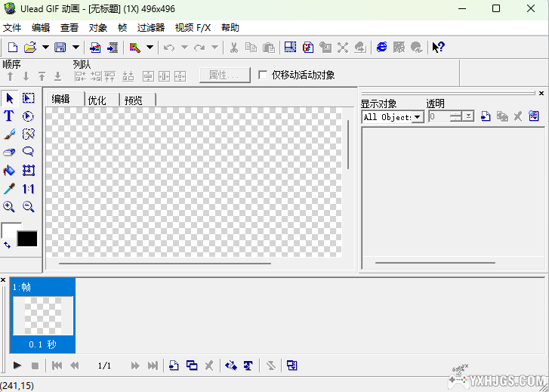This screenshot has width=549, height=392.
Task: Select the paint bucket Fill tool
Action: click(x=9, y=171)
